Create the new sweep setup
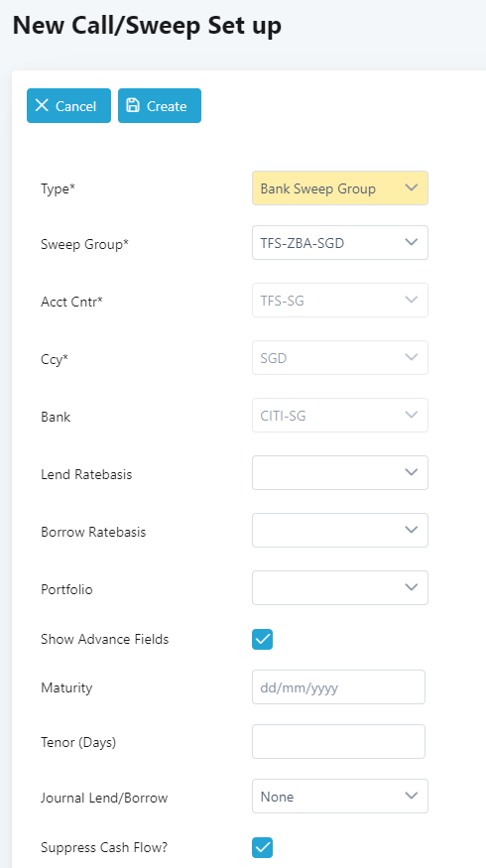 (160, 106)
